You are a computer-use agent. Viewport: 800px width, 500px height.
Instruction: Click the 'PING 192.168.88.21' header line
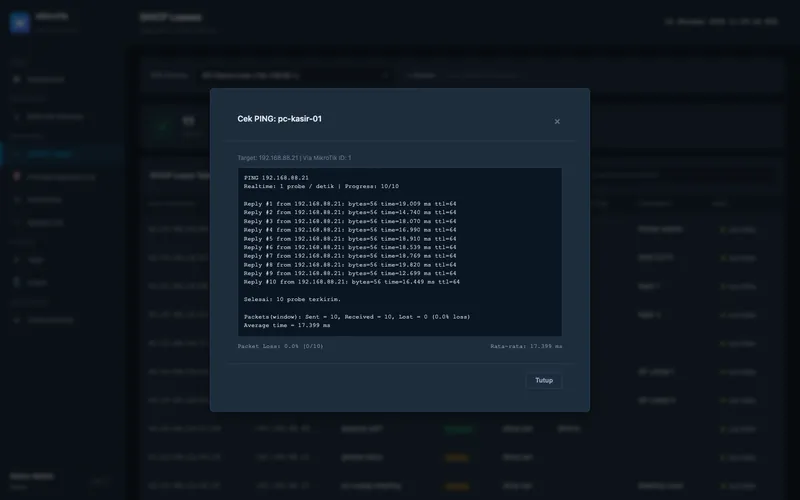click(276, 178)
